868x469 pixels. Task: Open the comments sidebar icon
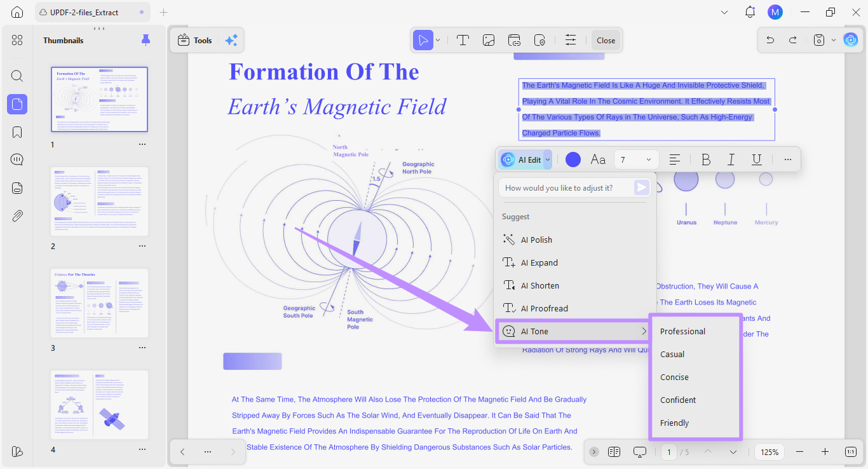(x=17, y=160)
